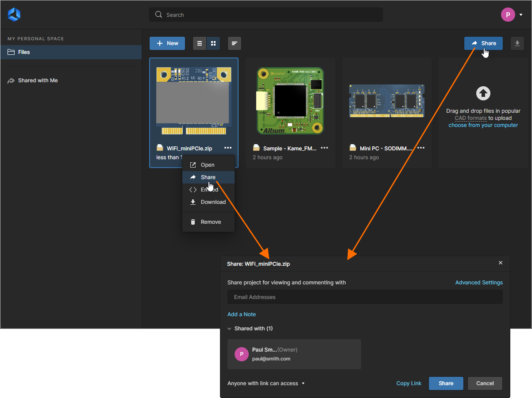
Task: Open the 'Anyone with link can access' dropdown
Action: 266,383
